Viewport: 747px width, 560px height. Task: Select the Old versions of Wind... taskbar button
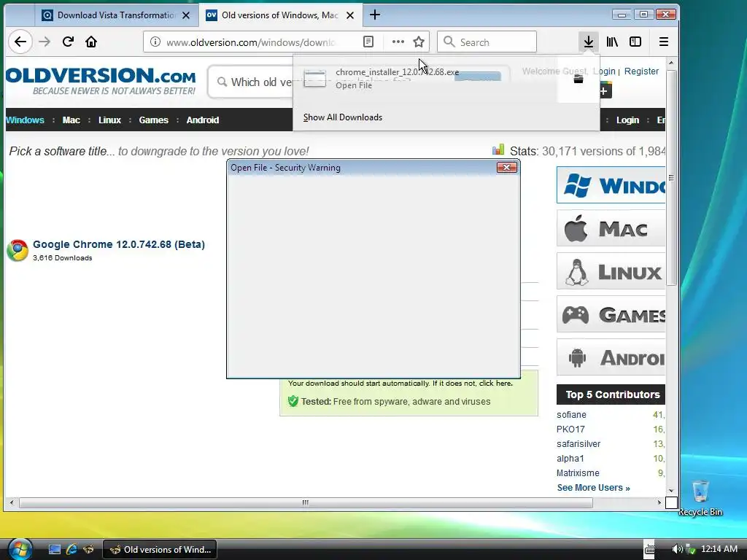160,550
